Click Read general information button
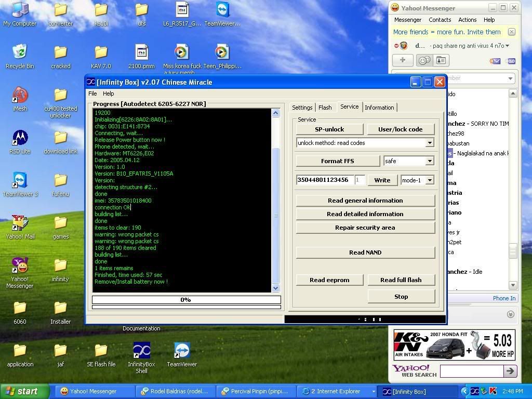The image size is (532, 399). tap(365, 201)
